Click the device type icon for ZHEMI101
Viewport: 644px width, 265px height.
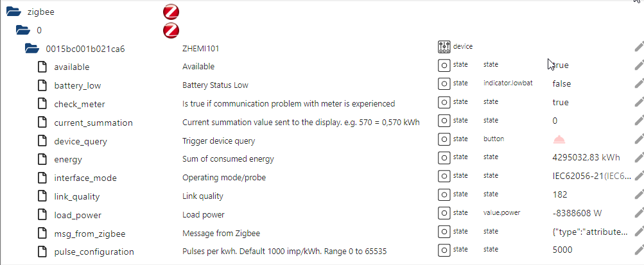click(444, 47)
